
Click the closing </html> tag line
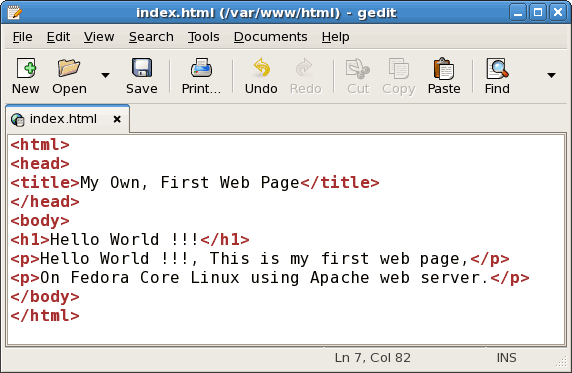(45, 316)
